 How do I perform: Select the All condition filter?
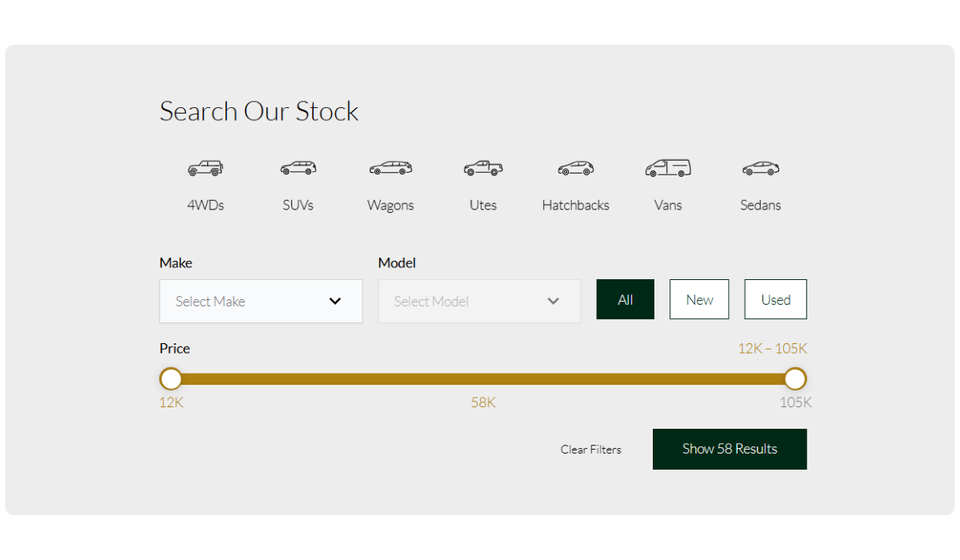tap(625, 300)
